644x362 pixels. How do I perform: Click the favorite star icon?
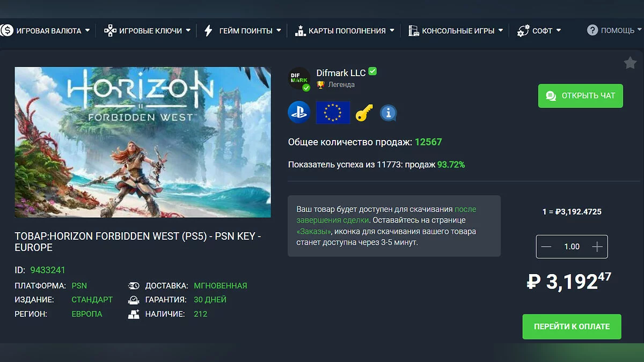630,63
